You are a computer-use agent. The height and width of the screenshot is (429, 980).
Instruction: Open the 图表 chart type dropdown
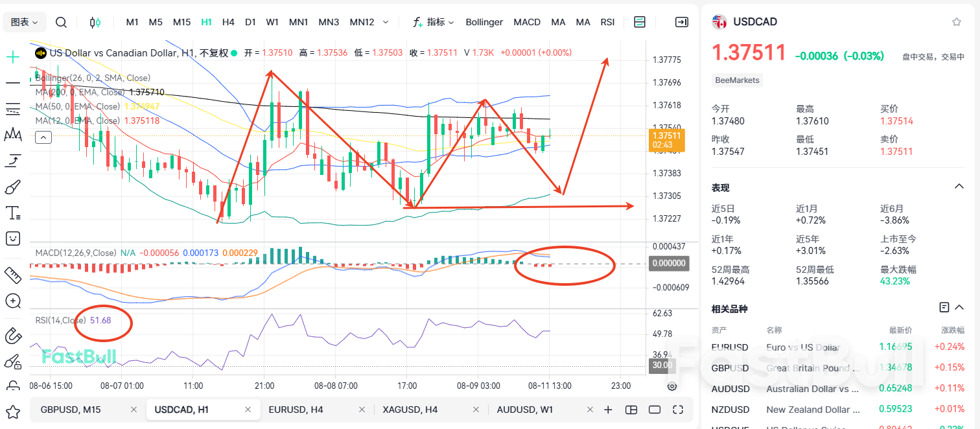pyautogui.click(x=24, y=21)
